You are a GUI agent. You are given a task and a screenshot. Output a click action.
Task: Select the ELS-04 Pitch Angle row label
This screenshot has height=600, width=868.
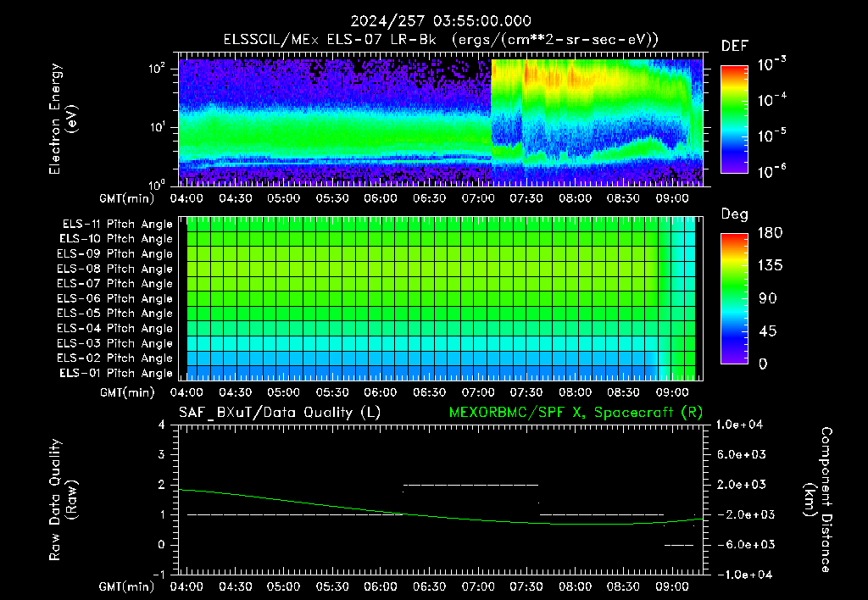115,328
